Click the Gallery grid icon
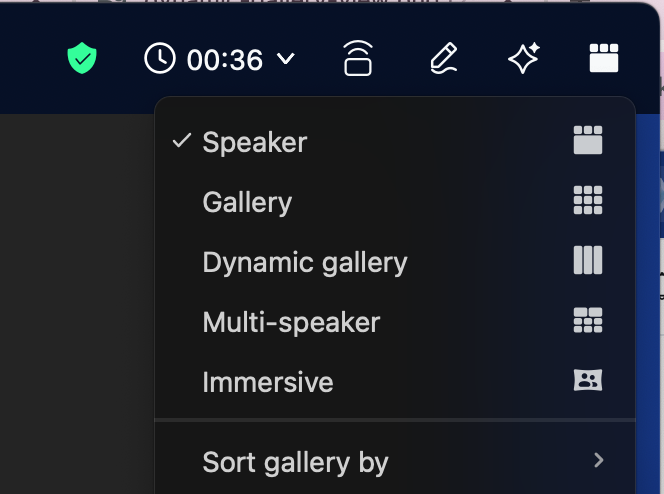 [588, 201]
